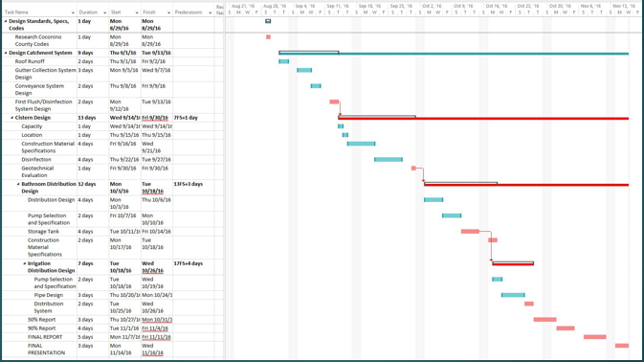This screenshot has width=644, height=362.
Task: Select the Research Coconino County Codes task
Action: [38, 40]
